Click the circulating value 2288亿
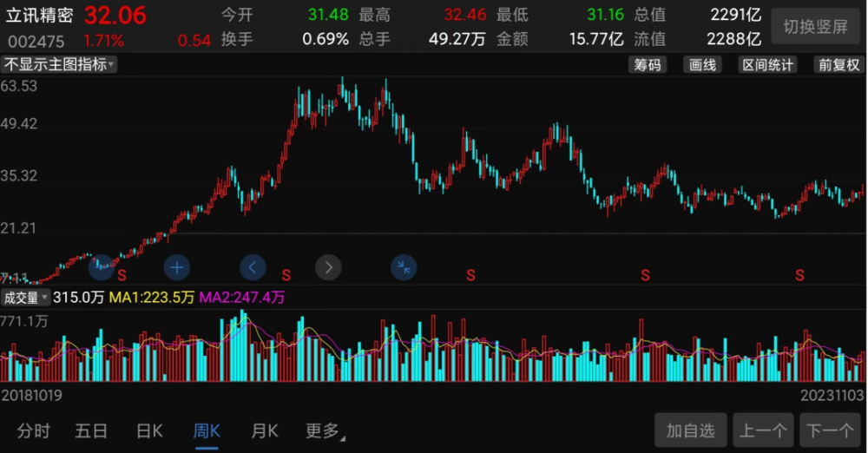The width and height of the screenshot is (868, 453). pos(734,39)
